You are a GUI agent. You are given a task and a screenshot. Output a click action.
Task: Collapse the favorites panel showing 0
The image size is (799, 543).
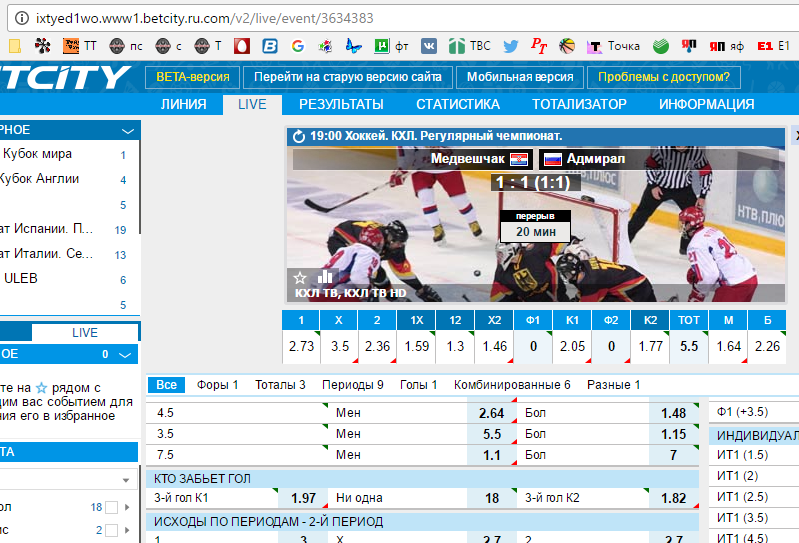click(x=125, y=355)
